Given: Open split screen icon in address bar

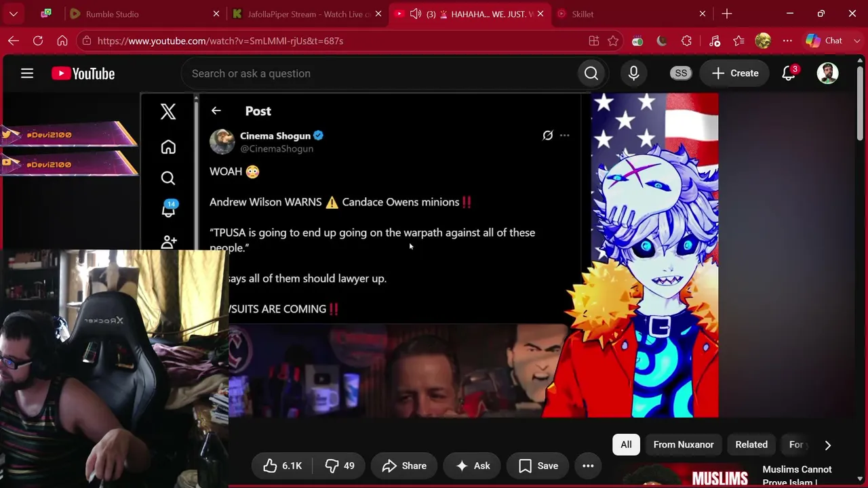Looking at the screenshot, I should coord(594,41).
